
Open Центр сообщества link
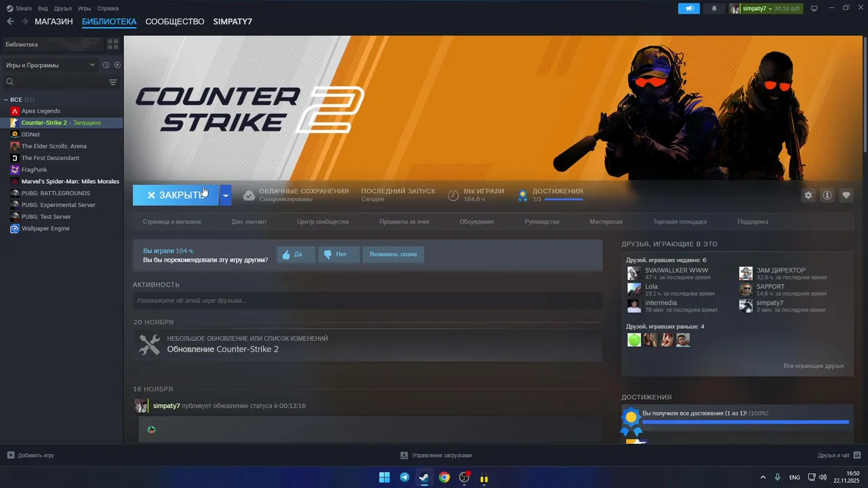click(323, 222)
